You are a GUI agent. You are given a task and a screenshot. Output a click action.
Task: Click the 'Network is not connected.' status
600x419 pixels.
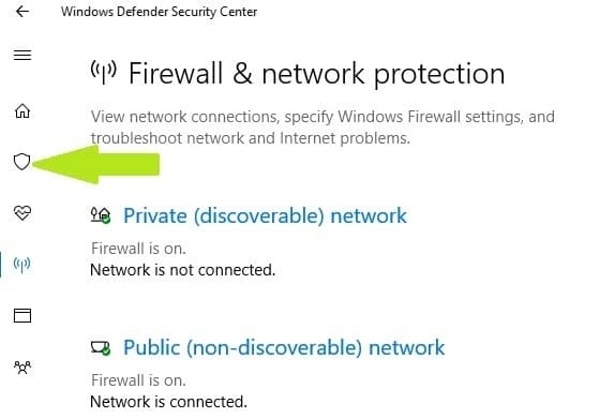tap(182, 269)
